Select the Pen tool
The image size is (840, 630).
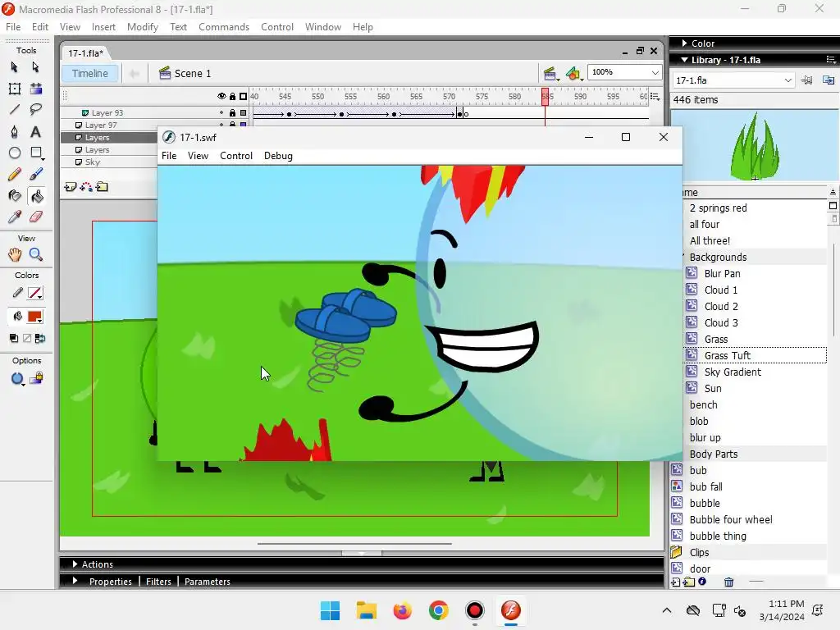pyautogui.click(x=15, y=132)
